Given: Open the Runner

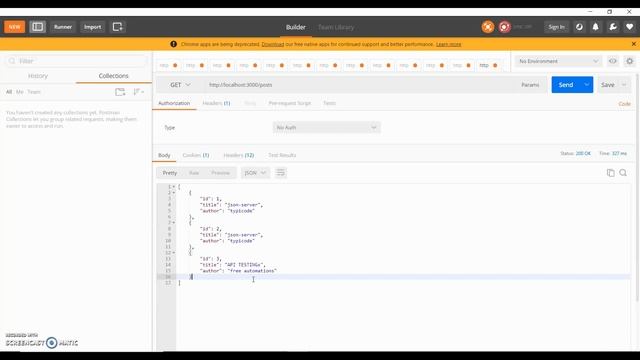Looking at the screenshot, I should click(x=63, y=27).
